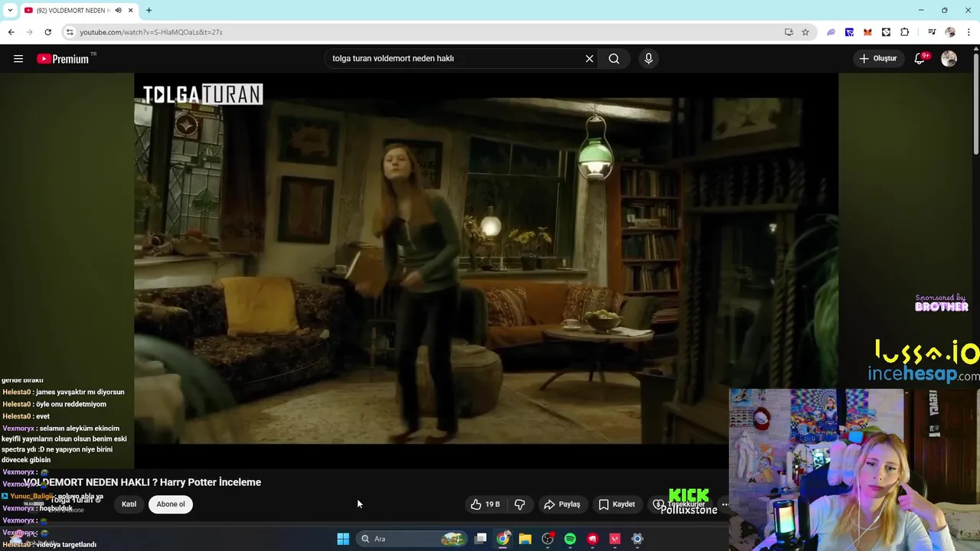Open the blue cursor extension icon
Screen dimensions: 980x551
(x=849, y=32)
